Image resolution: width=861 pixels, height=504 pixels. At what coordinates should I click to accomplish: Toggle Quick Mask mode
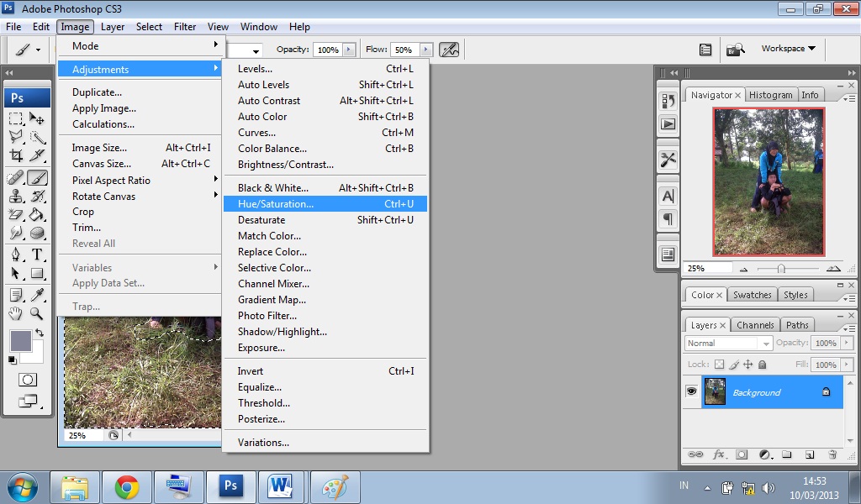[28, 380]
